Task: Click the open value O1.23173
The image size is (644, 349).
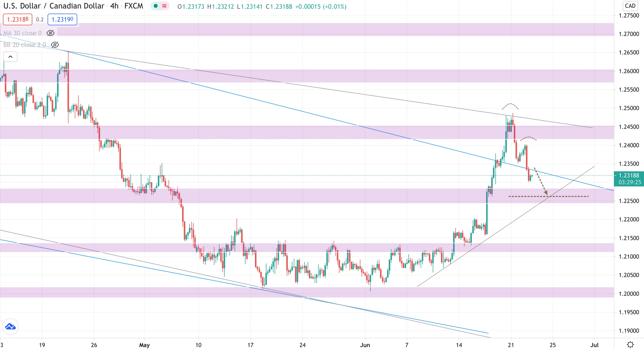Action: (x=191, y=7)
